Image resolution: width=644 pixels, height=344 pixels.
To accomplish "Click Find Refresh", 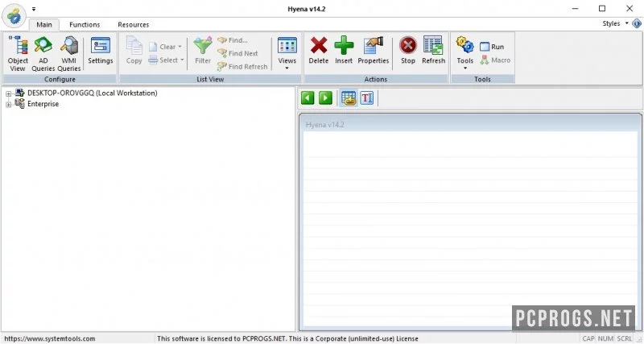I will pyautogui.click(x=242, y=67).
